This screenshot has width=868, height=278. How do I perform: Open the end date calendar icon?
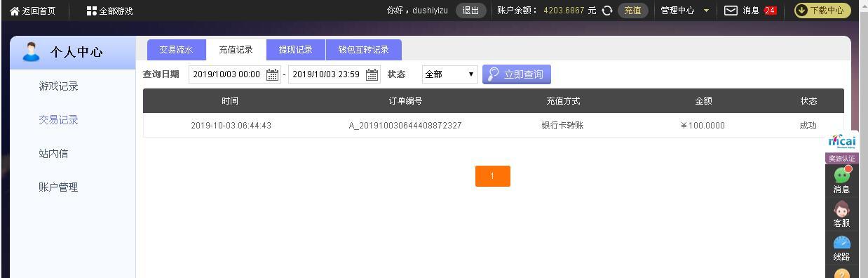click(x=372, y=74)
